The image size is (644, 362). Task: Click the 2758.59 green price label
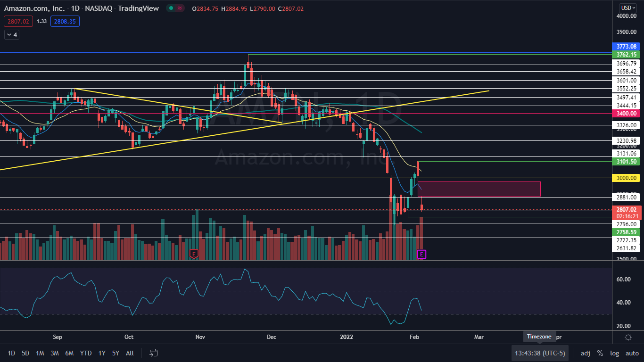click(626, 232)
